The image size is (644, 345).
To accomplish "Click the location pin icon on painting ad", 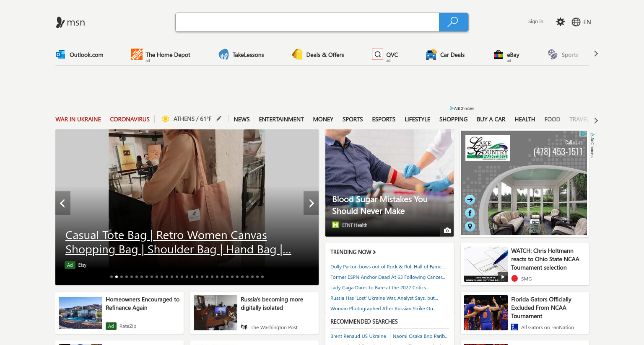I will (470, 227).
